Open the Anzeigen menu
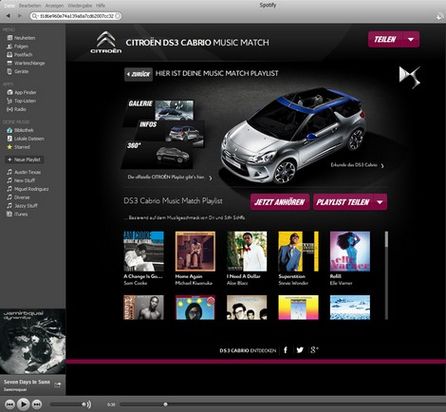 click(54, 6)
